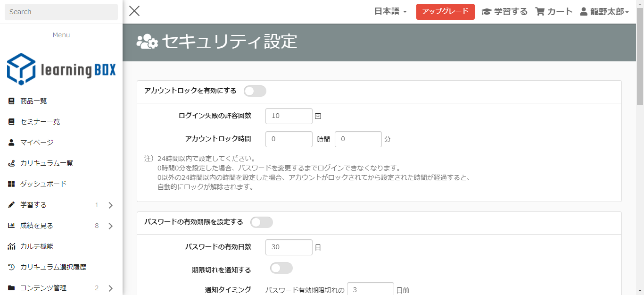644x295 pixels.
Task: Open 商品一覧 in the sidebar menu
Action: coord(33,101)
